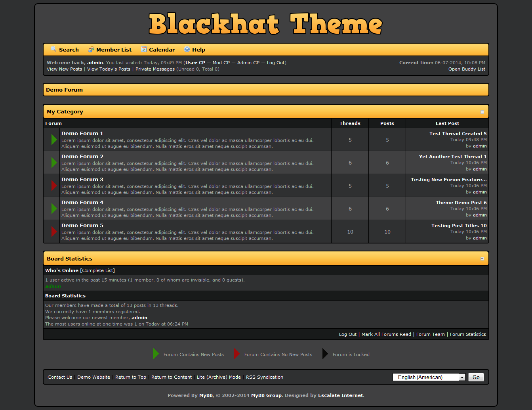Viewport: 532px width, 410px height.
Task: Collapse the My Category section
Action: coord(482,112)
